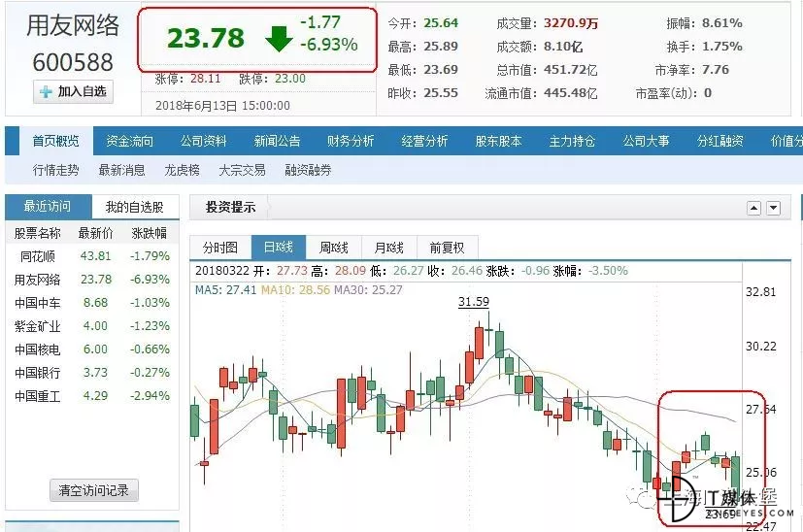This screenshot has height=532, width=803.
Task: Switch chart to 周K线
Action: pos(334,248)
